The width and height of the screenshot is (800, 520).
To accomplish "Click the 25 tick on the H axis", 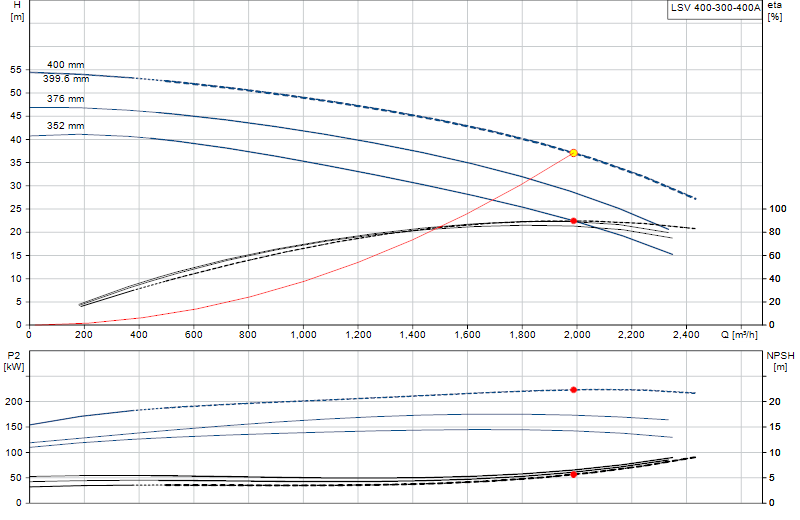I will [x=16, y=209].
